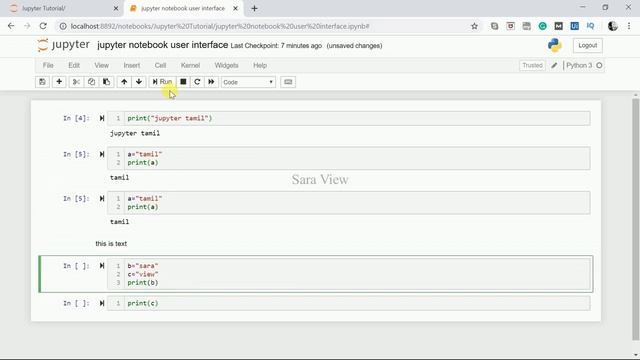Click the notebook vertical scrollbar
The width and height of the screenshot is (640, 360).
point(636,218)
